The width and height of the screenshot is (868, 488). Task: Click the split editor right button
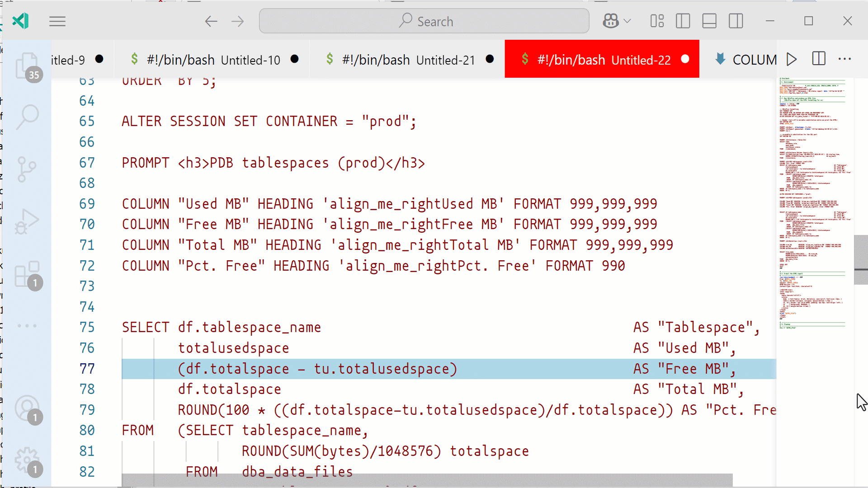coord(819,59)
